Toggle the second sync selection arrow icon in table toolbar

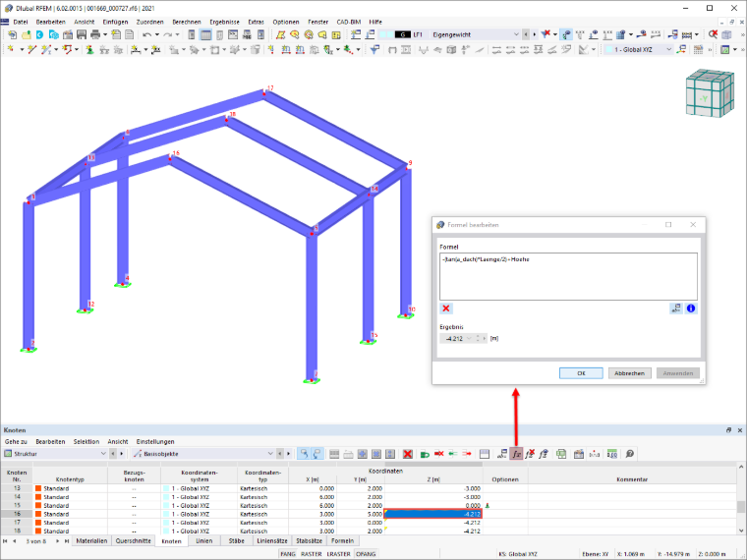click(316, 454)
